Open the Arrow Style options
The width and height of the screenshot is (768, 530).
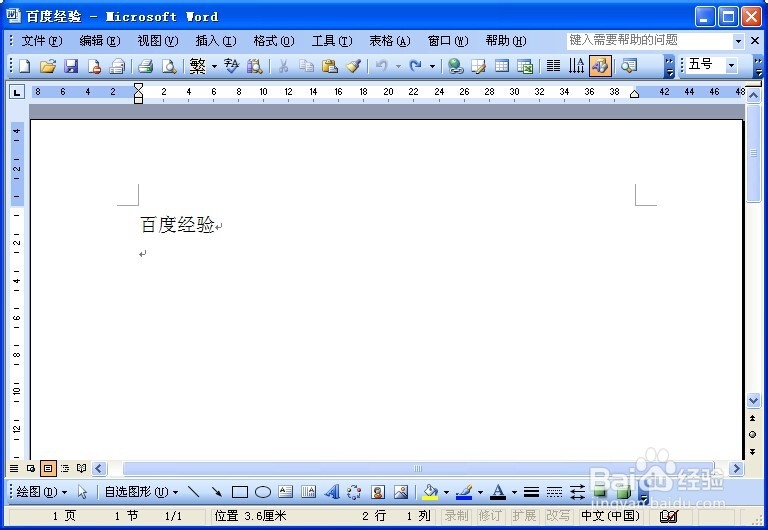(577, 491)
